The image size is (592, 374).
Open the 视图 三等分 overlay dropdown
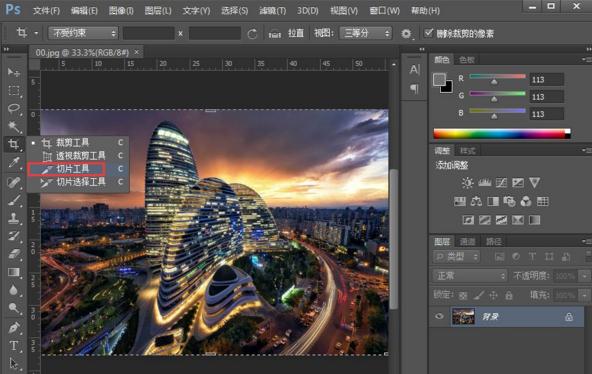tap(365, 33)
